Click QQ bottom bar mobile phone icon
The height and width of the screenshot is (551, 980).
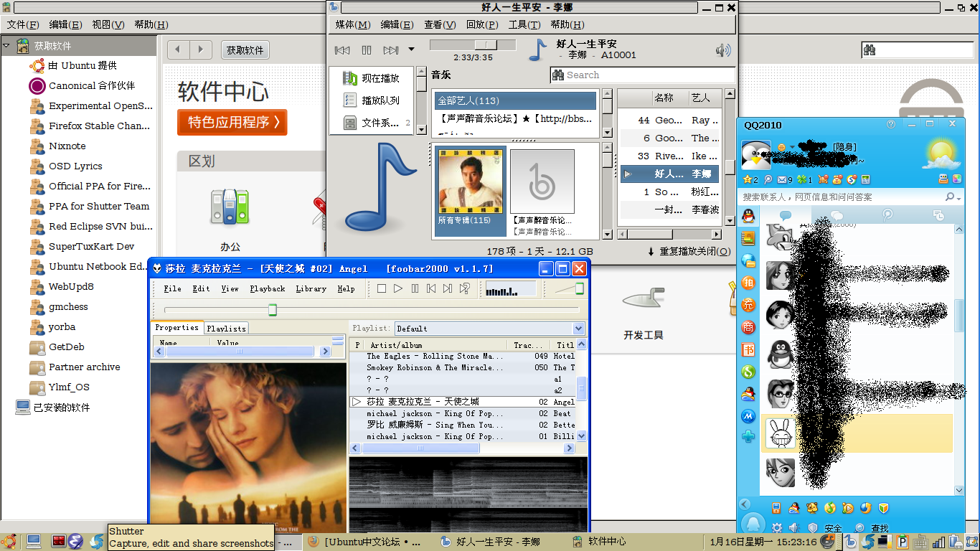pos(776,508)
